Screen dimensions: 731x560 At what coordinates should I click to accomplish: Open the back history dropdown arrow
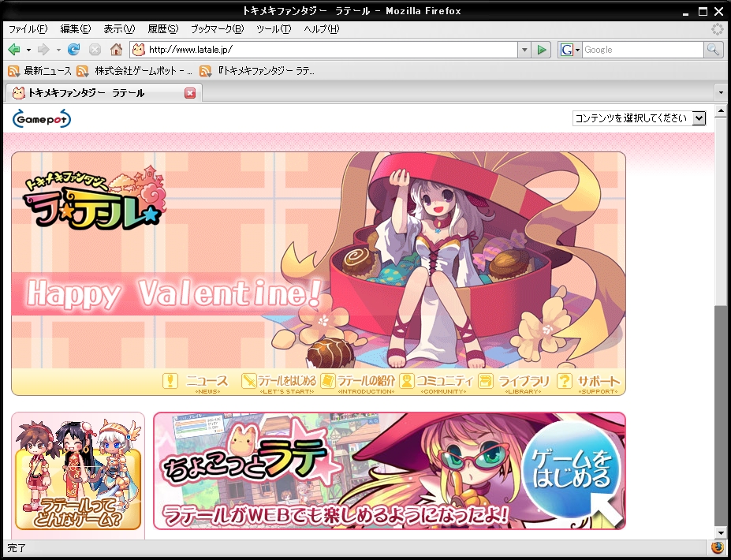28,50
